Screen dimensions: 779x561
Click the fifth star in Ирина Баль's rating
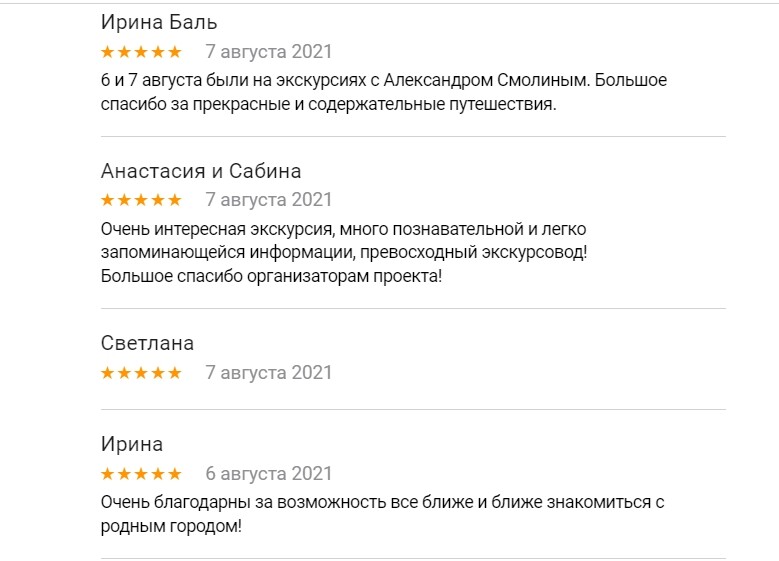(x=175, y=52)
